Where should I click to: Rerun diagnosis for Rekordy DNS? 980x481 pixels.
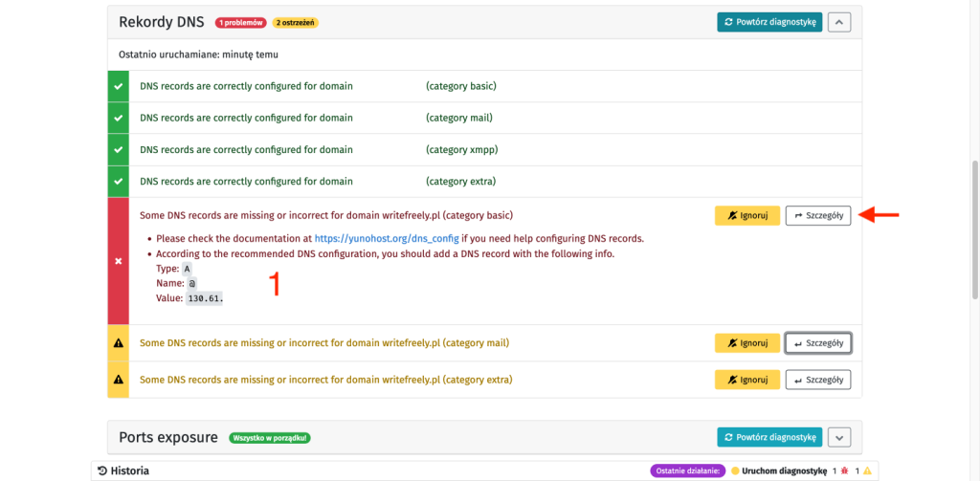768,22
